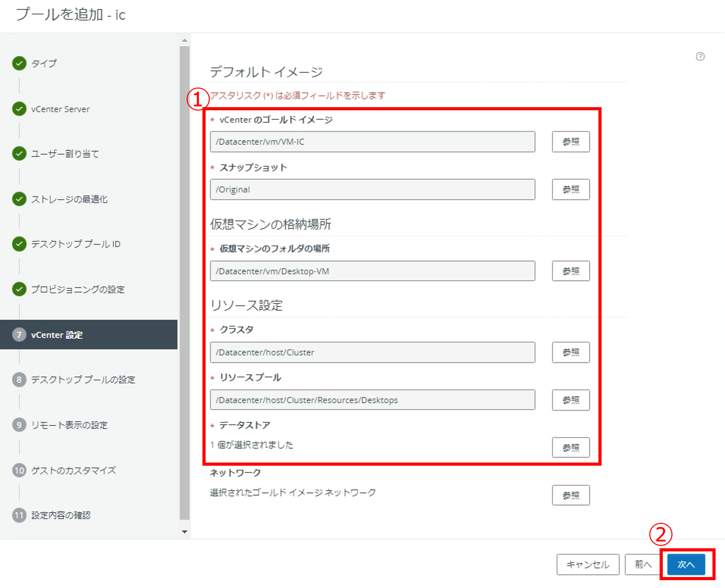
Task: Go to the プロビジョニングの設定 step
Action: click(x=77, y=290)
